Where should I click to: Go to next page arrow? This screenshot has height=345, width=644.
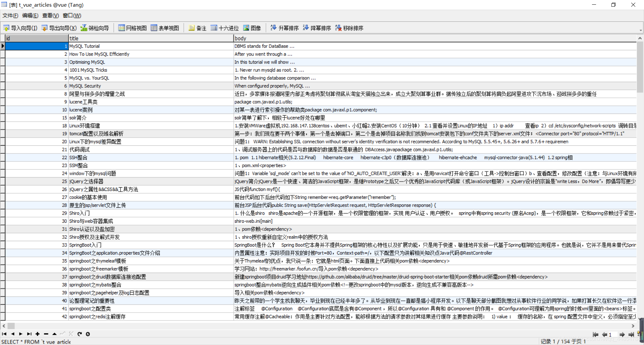pyautogui.click(x=622, y=335)
